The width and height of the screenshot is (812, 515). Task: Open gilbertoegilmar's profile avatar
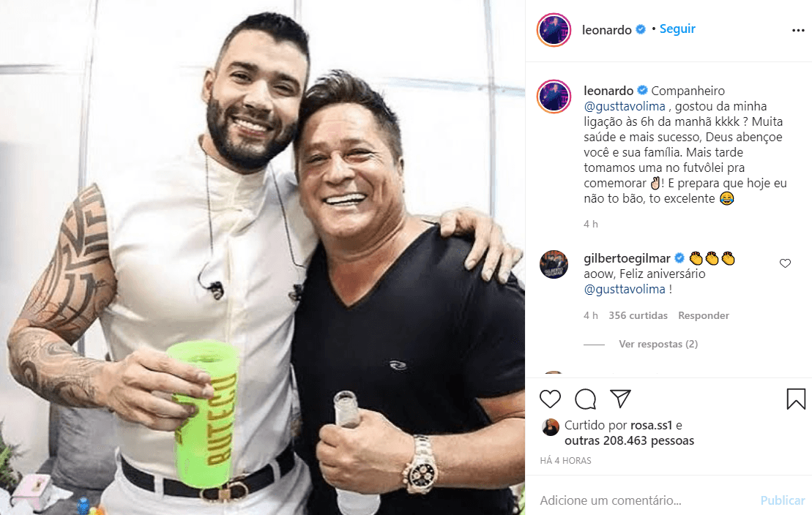click(x=554, y=265)
